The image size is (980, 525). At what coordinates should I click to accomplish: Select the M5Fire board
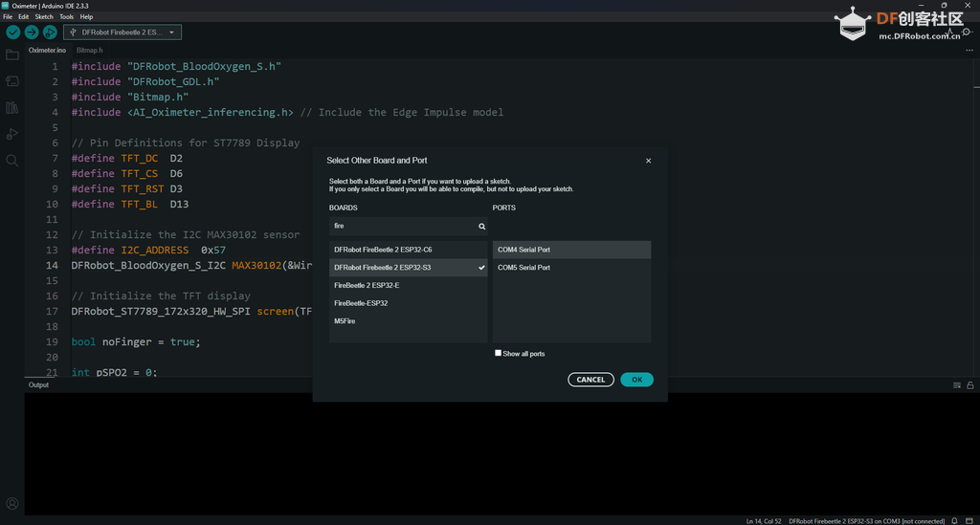[x=408, y=321]
